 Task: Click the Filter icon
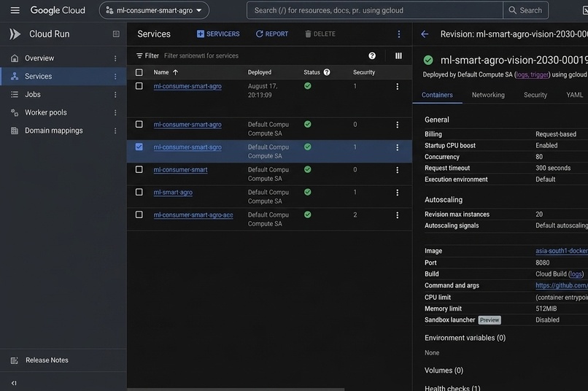(x=139, y=56)
